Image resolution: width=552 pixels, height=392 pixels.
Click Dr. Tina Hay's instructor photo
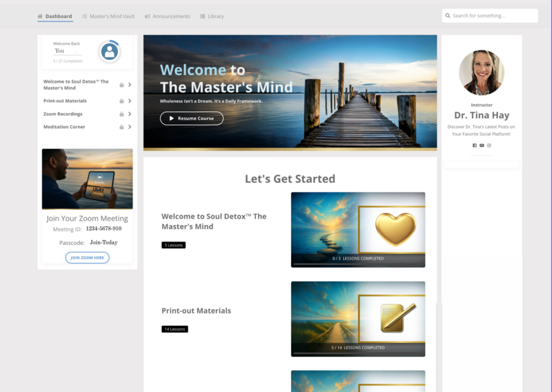[x=481, y=72]
